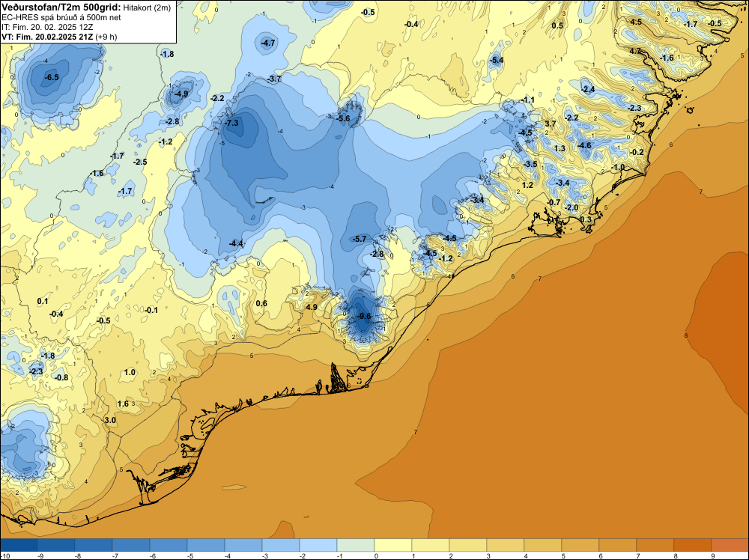Click the -4.4 temperature label
The width and height of the screenshot is (749, 560).
pos(236,243)
